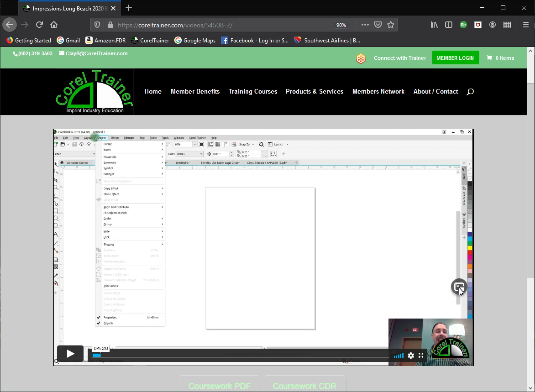Screen dimensions: 535x392
Task: Open Firefox application hamburger menu
Action: [526, 25]
